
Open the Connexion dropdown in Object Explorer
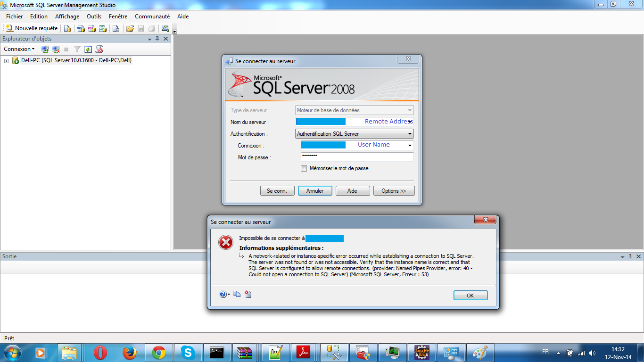coord(19,49)
